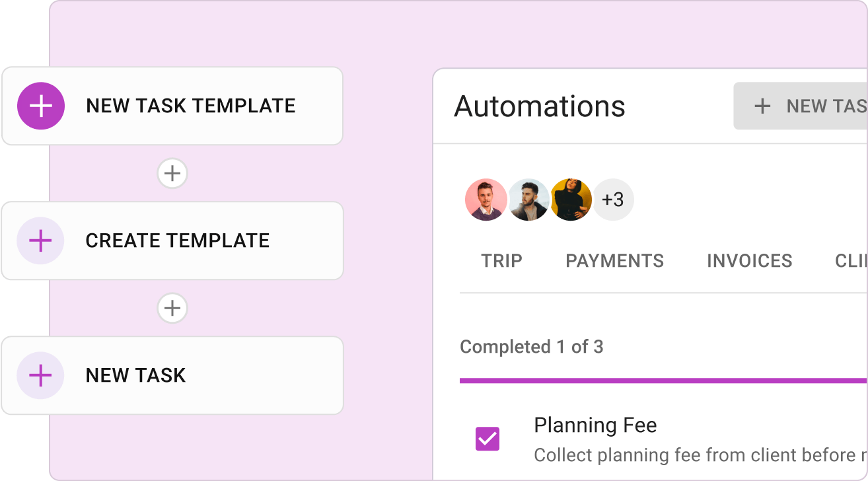Screen dimensions: 868x481
Task: Click the small plus circle below NEW TASK TEMPLATE
Action: 172,173
